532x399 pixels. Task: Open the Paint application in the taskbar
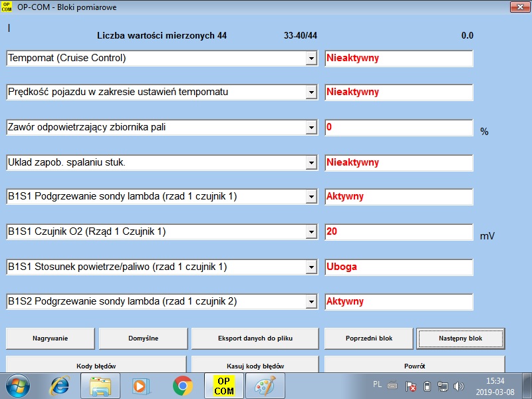[265, 386]
